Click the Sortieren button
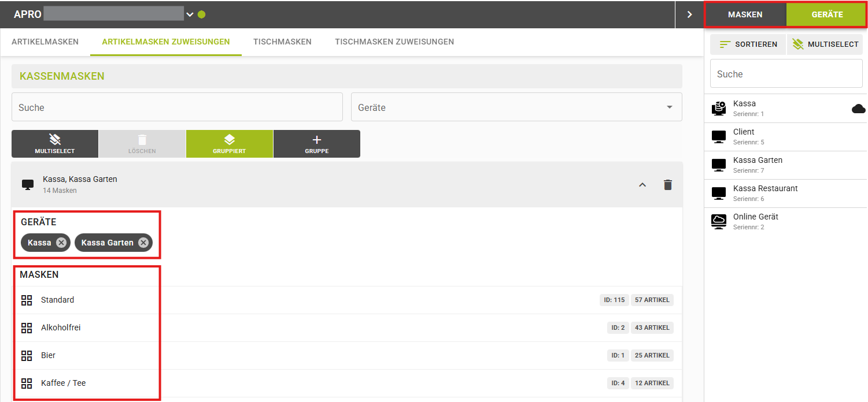Viewport: 868px width, 402px height. click(x=748, y=44)
